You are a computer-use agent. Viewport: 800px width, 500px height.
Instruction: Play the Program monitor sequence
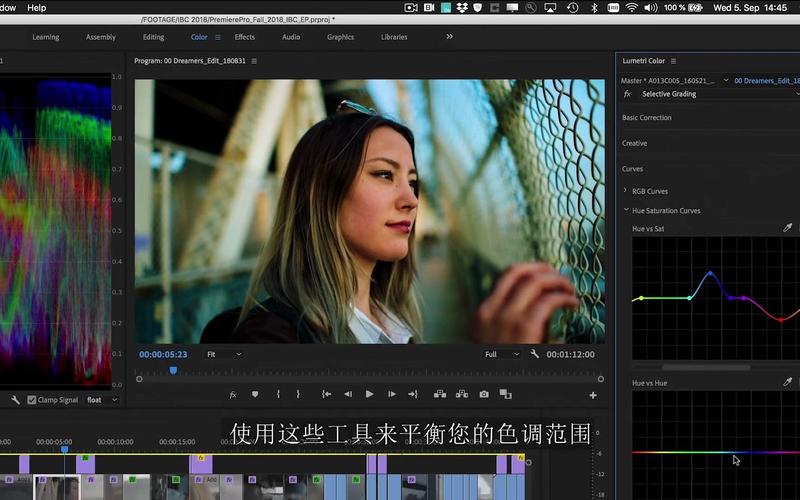pyautogui.click(x=369, y=394)
